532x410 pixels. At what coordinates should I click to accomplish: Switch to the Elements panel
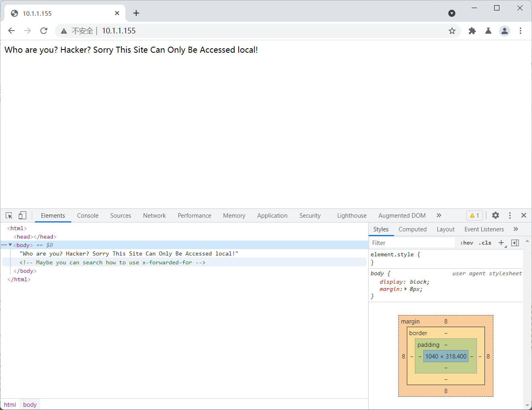click(53, 216)
